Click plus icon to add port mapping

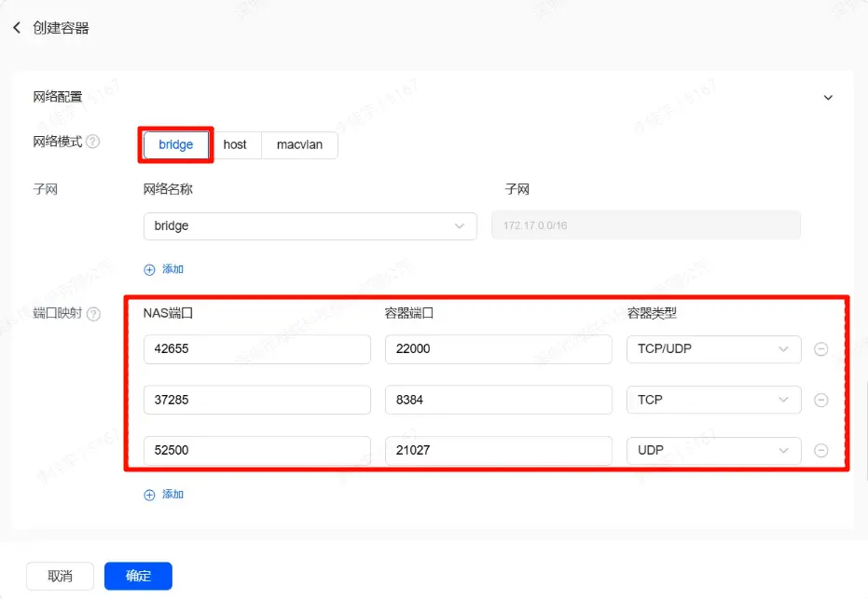click(x=149, y=495)
